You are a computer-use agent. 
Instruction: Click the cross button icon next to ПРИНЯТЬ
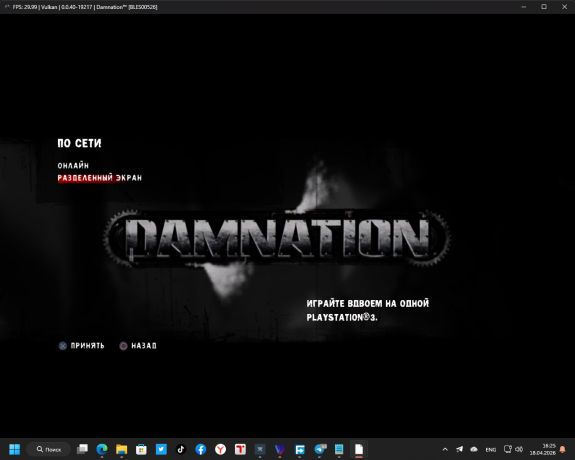(x=63, y=346)
